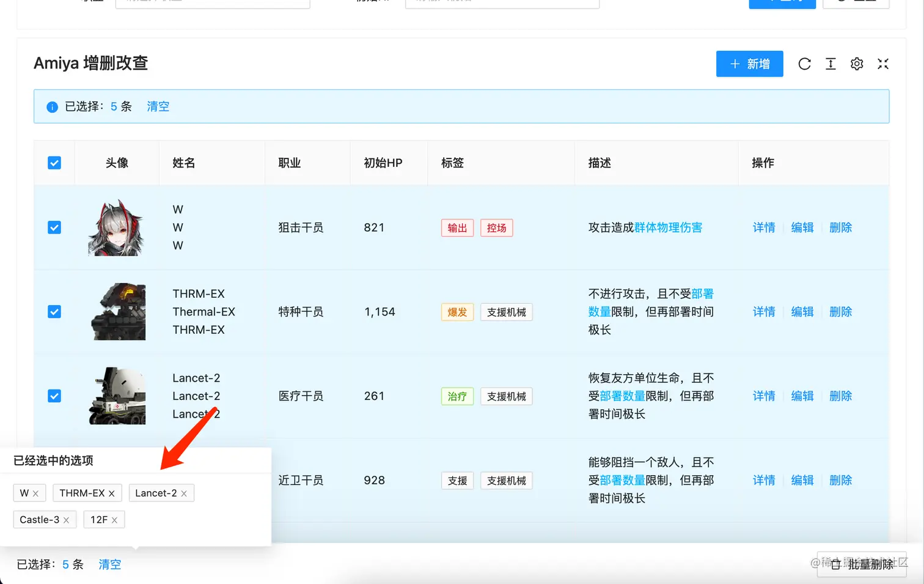Open 详情 for the W row
Image resolution: width=924 pixels, height=584 pixels.
point(764,227)
